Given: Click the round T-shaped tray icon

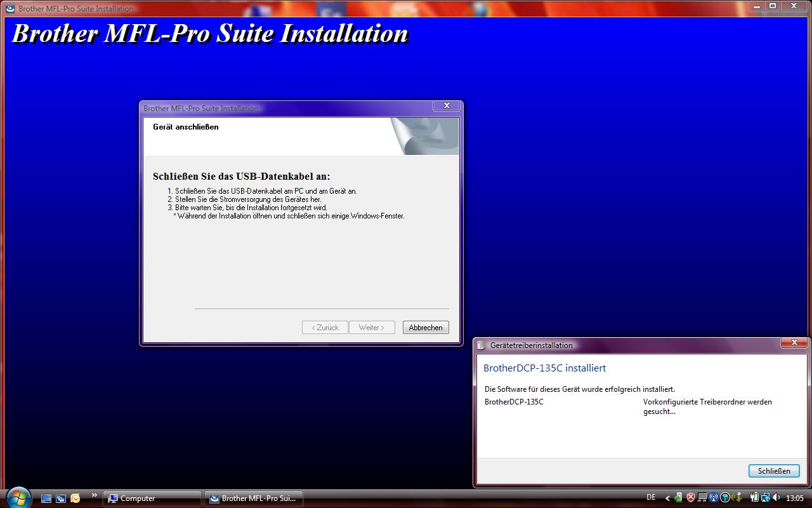Looking at the screenshot, I should [724, 498].
